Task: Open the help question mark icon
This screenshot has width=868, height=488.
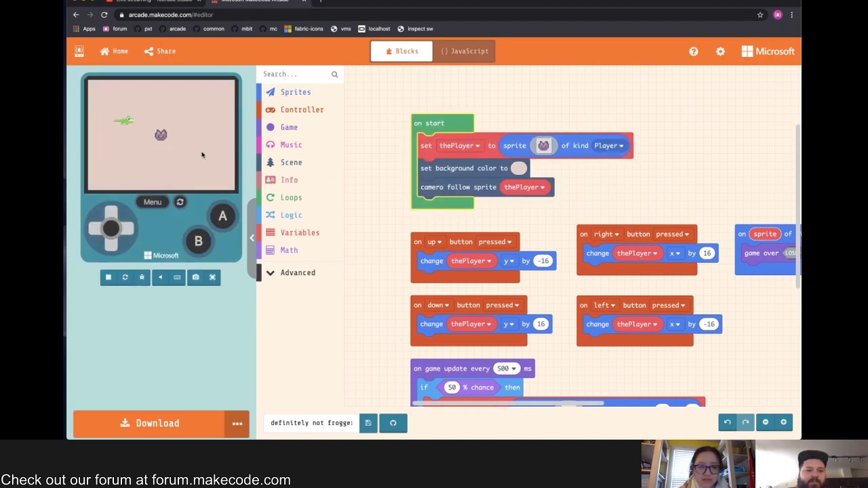Action: pyautogui.click(x=693, y=52)
